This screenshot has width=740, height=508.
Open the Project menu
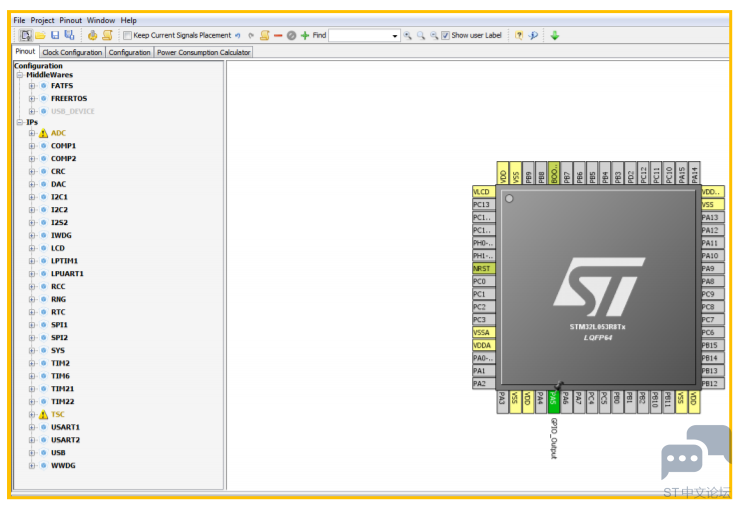point(42,20)
